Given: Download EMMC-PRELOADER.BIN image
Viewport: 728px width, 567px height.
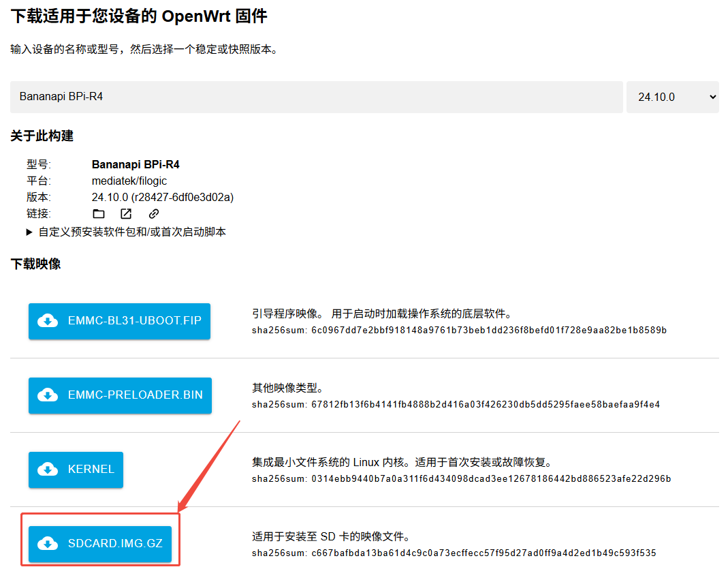Looking at the screenshot, I should 120,395.
